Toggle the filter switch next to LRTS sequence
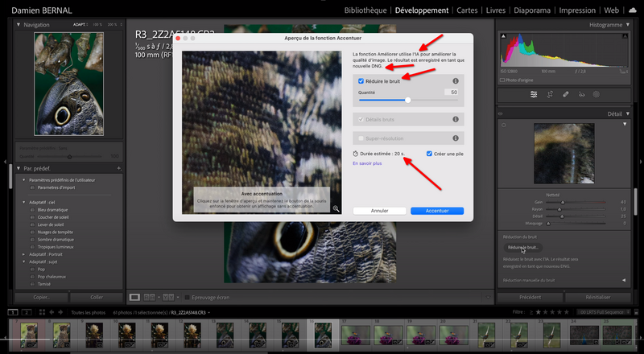Screen dimensions: 644x354 pos(634,312)
